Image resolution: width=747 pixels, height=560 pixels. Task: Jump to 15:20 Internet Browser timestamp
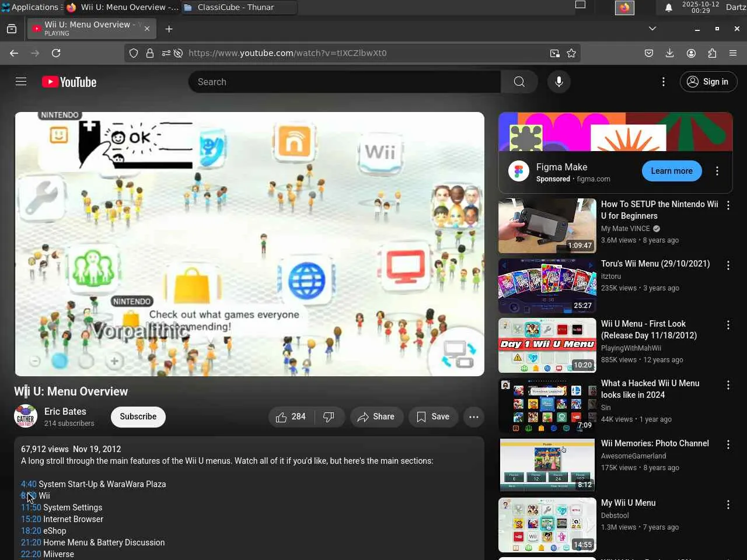(x=31, y=519)
